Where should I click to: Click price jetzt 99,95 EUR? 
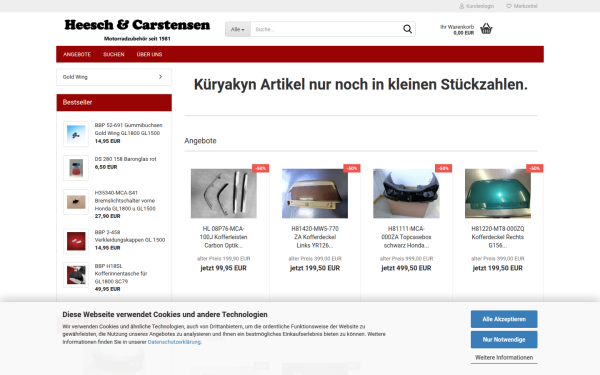[x=223, y=268]
